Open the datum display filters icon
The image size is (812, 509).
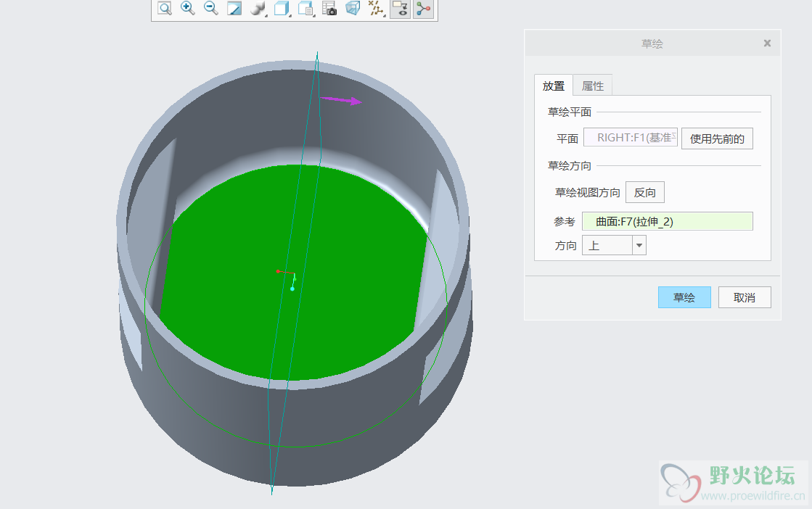point(376,8)
